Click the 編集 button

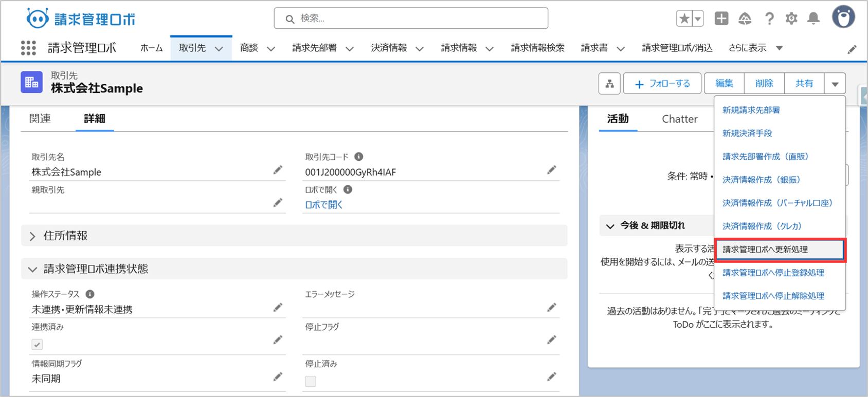click(x=724, y=84)
